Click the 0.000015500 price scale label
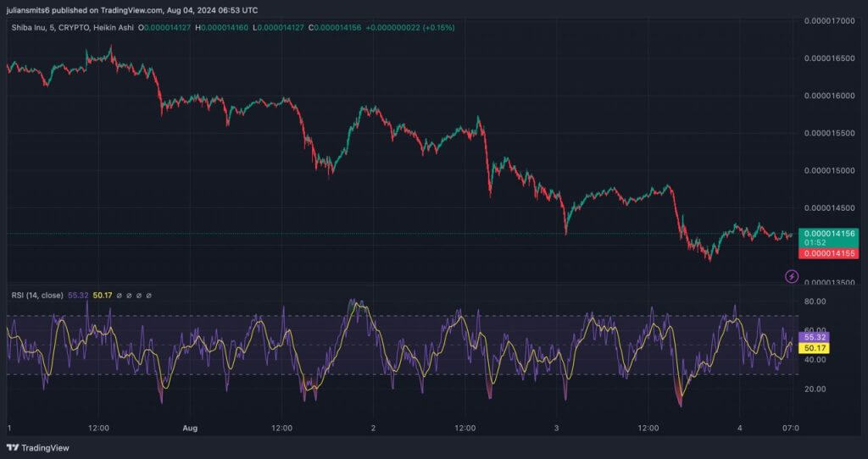 pos(829,133)
